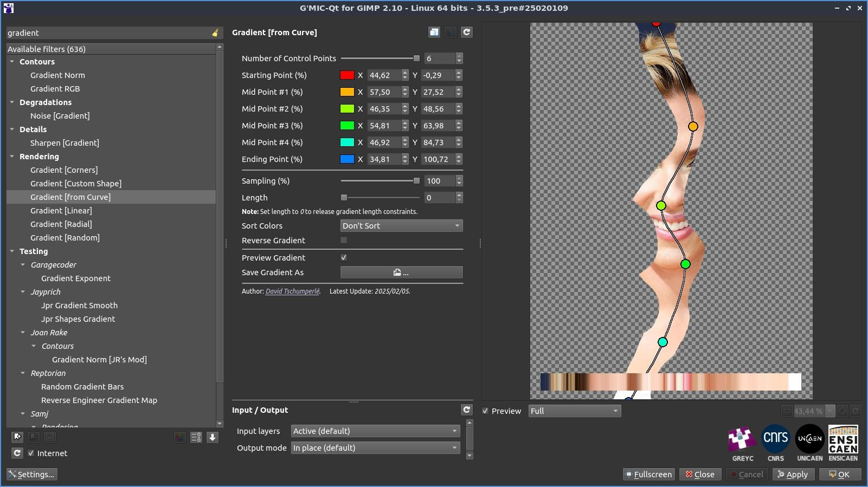The image size is (868, 487).
Task: Open the Sort Colors dropdown
Action: [x=401, y=226]
